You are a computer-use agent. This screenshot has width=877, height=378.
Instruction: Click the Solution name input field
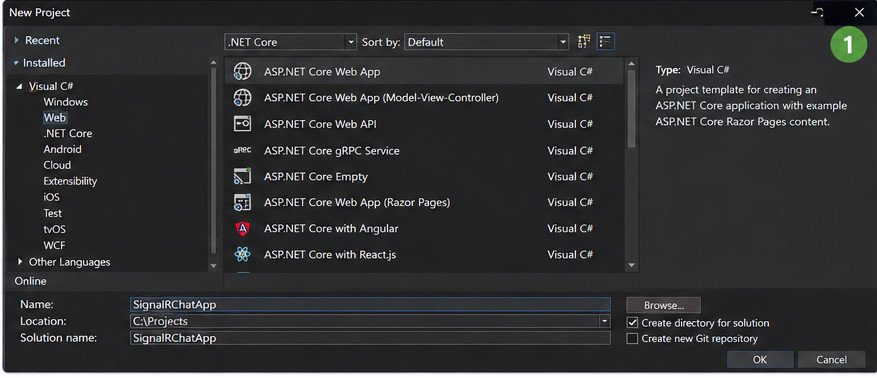[x=370, y=338]
